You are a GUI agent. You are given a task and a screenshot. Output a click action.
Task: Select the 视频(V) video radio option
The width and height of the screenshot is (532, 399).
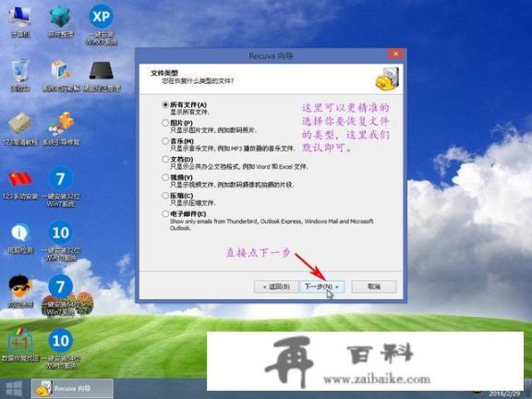pos(165,177)
